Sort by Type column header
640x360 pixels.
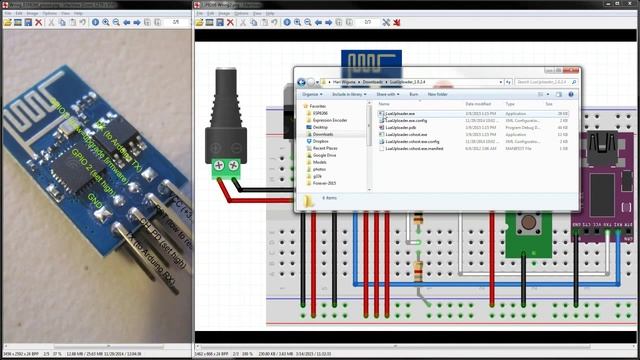[510, 104]
